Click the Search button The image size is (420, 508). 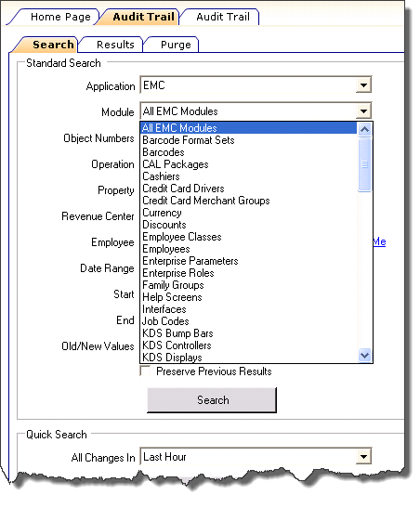click(212, 400)
